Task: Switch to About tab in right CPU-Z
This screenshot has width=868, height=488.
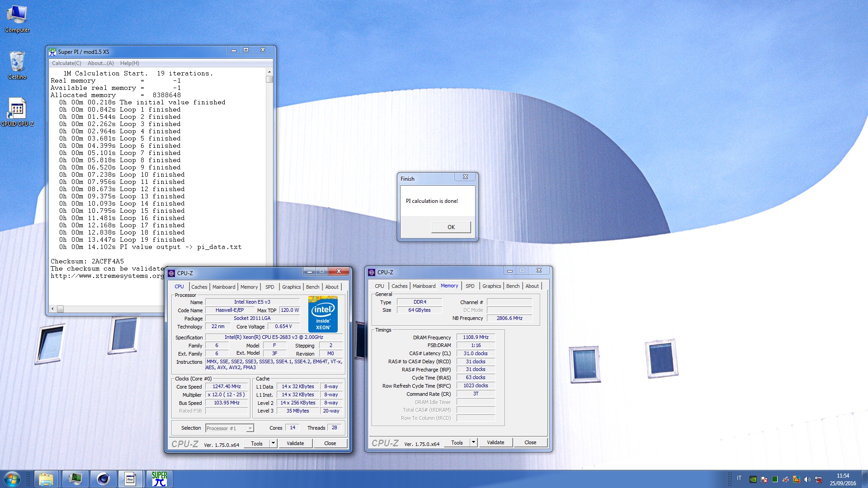Action: pyautogui.click(x=532, y=286)
